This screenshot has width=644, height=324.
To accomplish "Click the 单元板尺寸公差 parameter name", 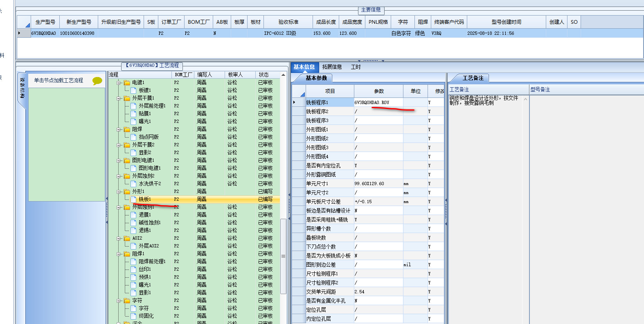I will (323, 202).
